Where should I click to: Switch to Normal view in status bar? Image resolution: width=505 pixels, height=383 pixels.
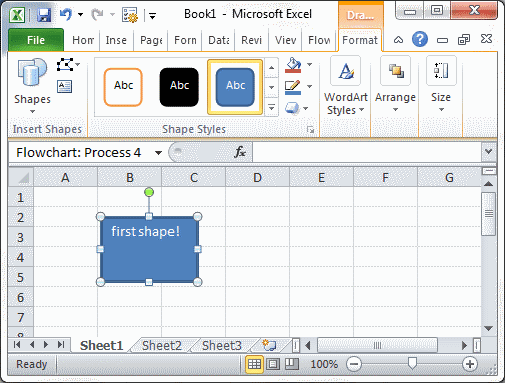(x=254, y=364)
